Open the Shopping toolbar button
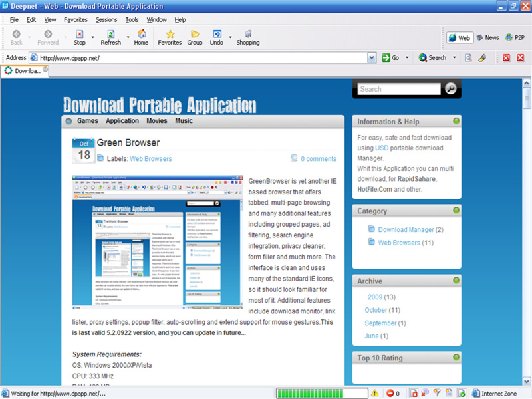The height and width of the screenshot is (399, 532). click(248, 38)
